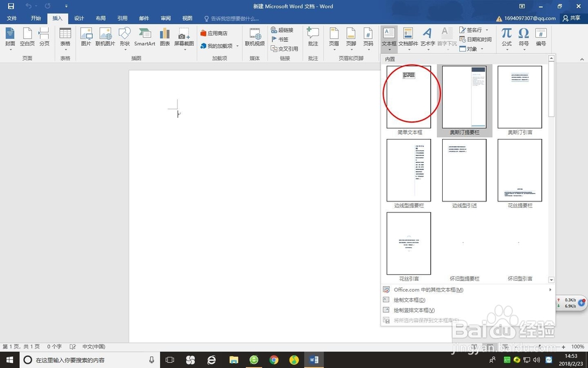Viewport: 588px width, 368px height.
Task: Click the Share (共享) button
Action: (x=572, y=18)
